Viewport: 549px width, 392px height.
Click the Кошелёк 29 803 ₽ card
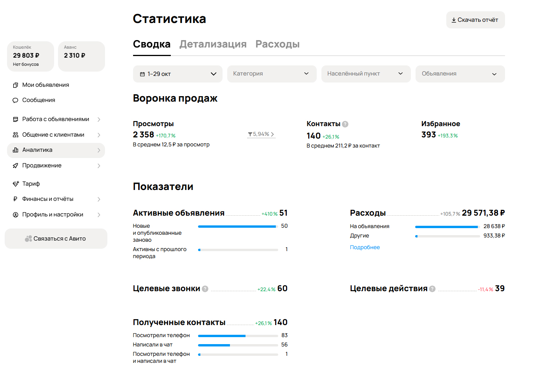(x=30, y=56)
